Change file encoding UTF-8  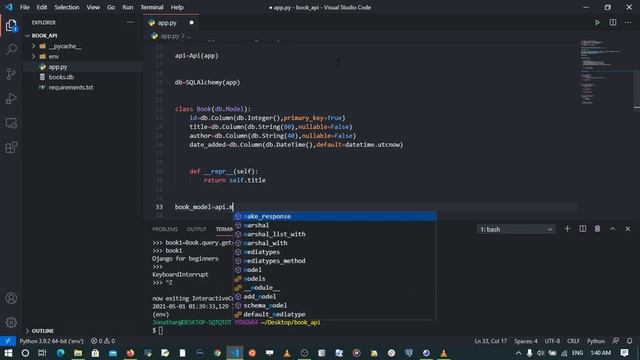click(x=552, y=341)
